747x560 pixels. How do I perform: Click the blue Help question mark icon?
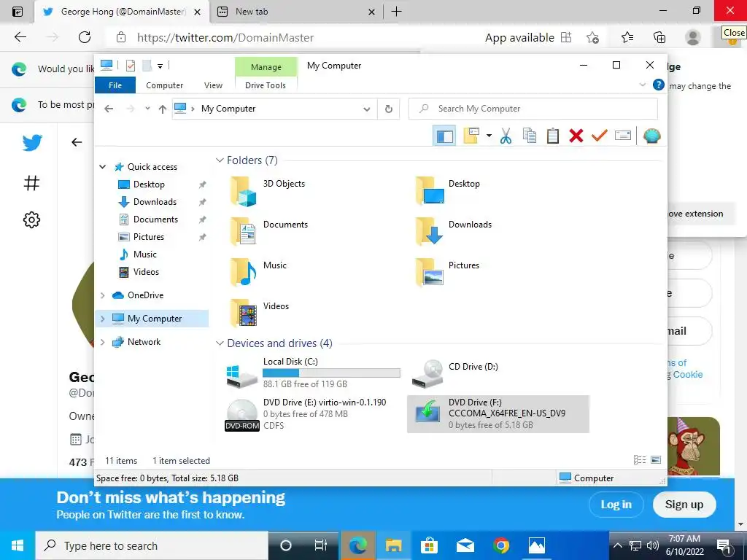pyautogui.click(x=659, y=85)
